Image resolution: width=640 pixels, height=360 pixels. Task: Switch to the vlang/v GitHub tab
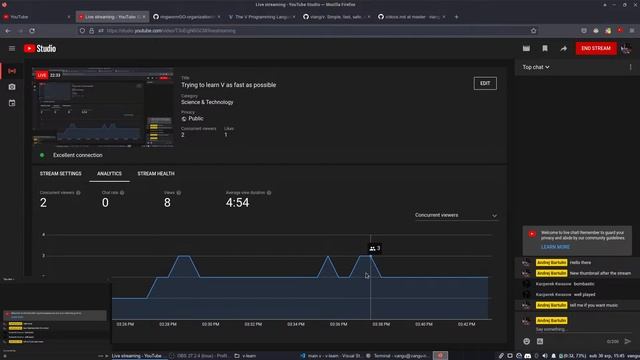(336, 17)
